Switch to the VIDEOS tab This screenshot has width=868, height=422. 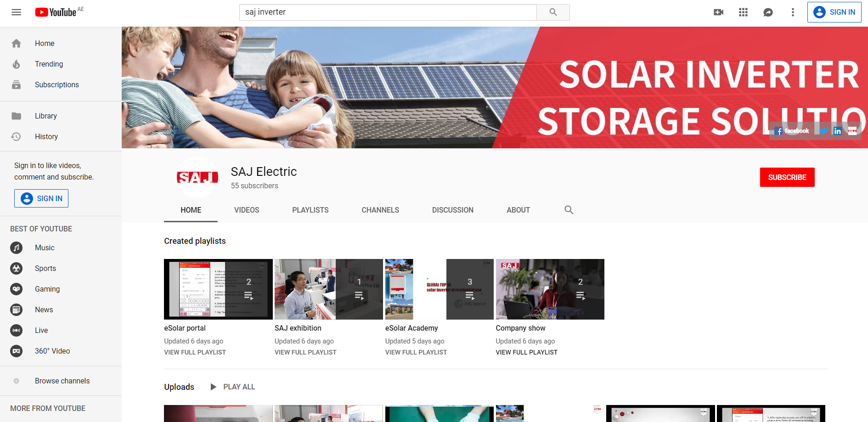point(247,210)
